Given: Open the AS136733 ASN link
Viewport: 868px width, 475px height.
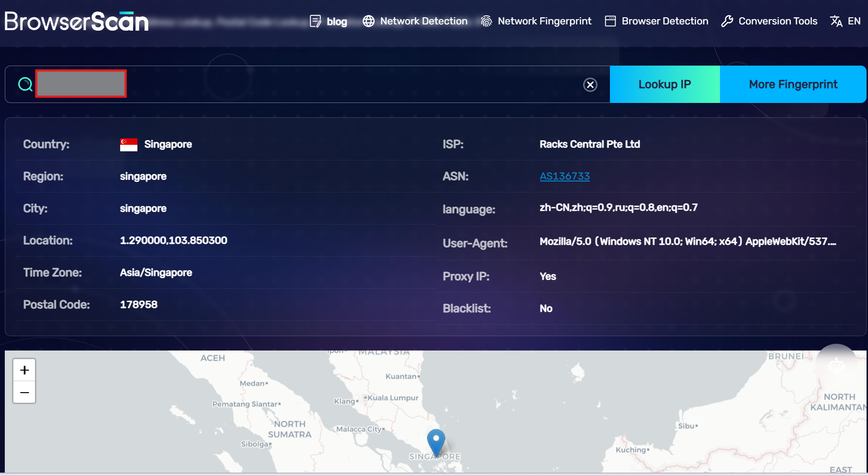Looking at the screenshot, I should (x=565, y=176).
